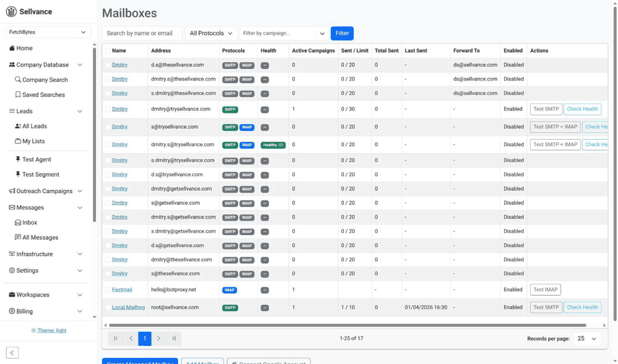Click the Inbox tray icon
The width and height of the screenshot is (618, 364).
18,222
